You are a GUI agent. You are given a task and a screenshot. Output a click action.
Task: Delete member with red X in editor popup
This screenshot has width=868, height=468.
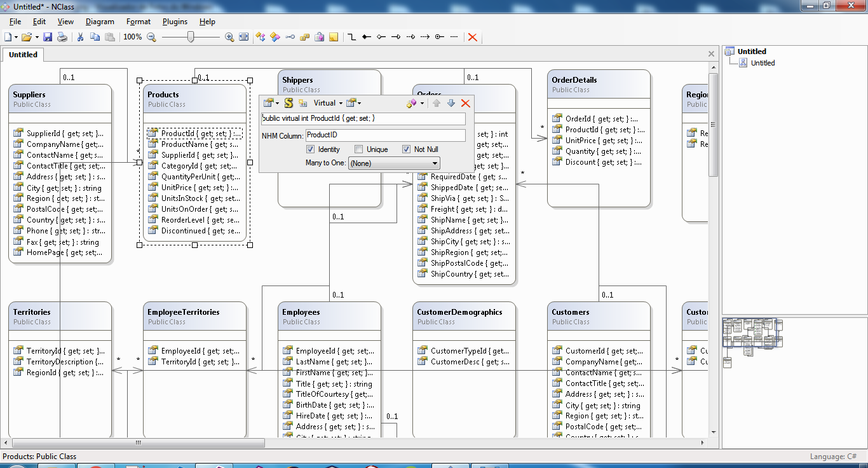[466, 103]
